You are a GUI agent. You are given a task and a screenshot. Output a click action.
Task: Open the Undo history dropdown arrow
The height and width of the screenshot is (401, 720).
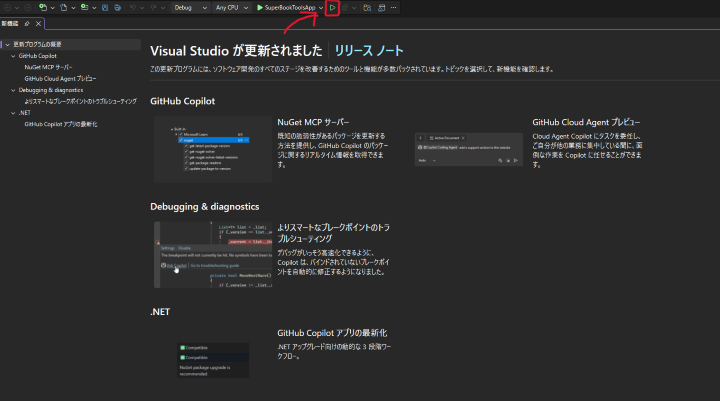click(x=142, y=7)
